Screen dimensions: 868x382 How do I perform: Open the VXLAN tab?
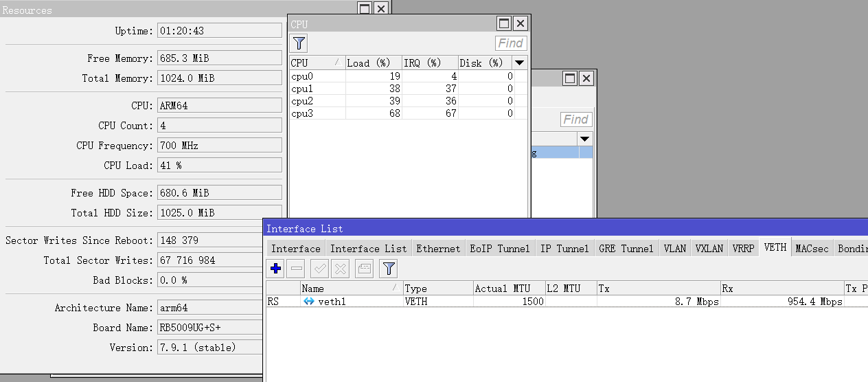(x=709, y=249)
